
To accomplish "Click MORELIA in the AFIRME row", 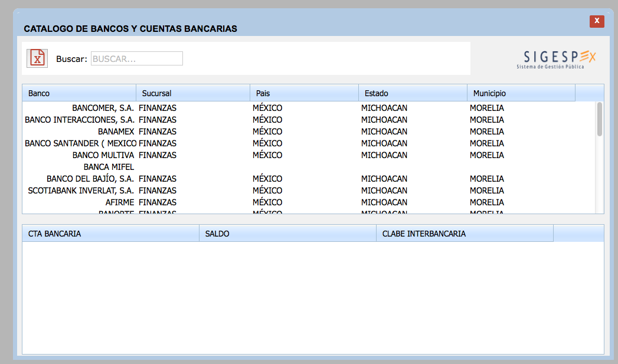I will pyautogui.click(x=487, y=202).
